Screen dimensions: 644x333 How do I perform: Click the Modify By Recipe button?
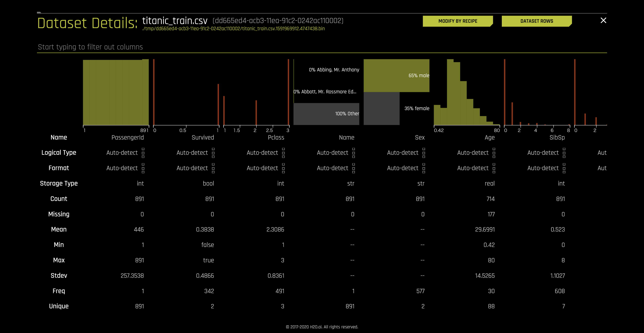pos(457,21)
